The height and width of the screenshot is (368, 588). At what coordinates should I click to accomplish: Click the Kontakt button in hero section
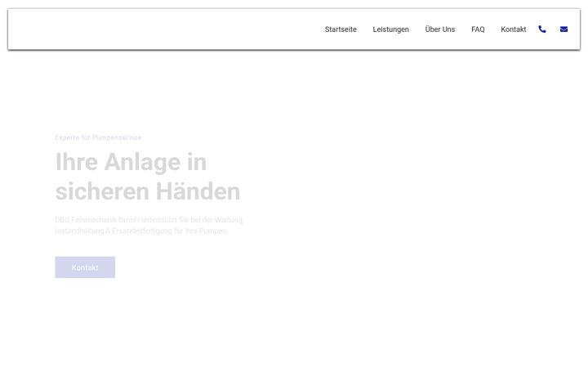pyautogui.click(x=85, y=267)
